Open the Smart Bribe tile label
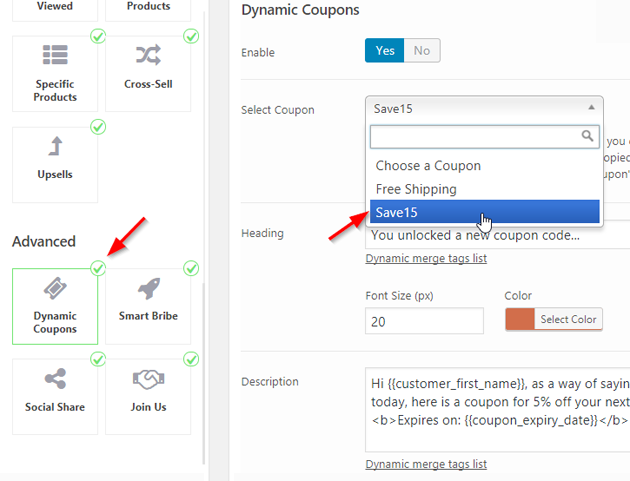The height and width of the screenshot is (481, 630). pyautogui.click(x=148, y=316)
